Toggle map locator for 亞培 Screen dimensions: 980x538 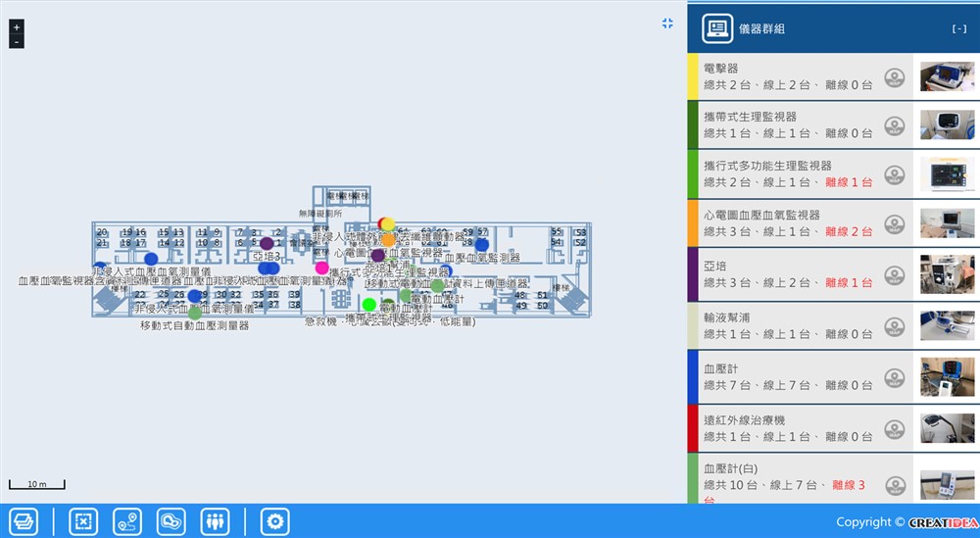coord(894,273)
